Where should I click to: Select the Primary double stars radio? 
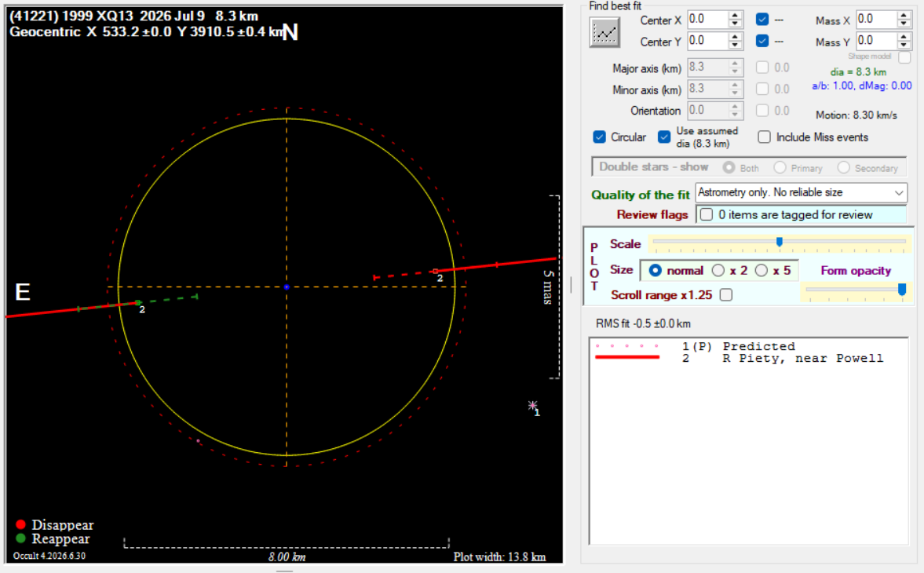[x=780, y=167]
